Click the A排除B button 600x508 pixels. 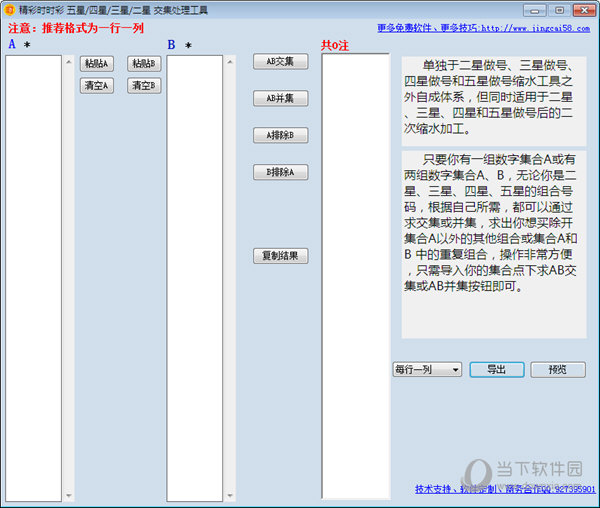pyautogui.click(x=280, y=135)
